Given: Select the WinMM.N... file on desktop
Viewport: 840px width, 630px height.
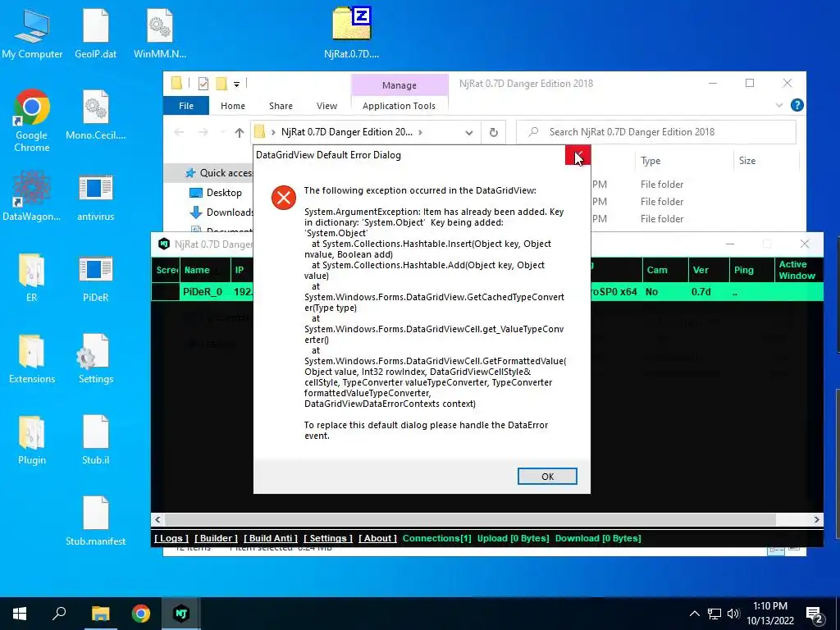Looking at the screenshot, I should [160, 34].
